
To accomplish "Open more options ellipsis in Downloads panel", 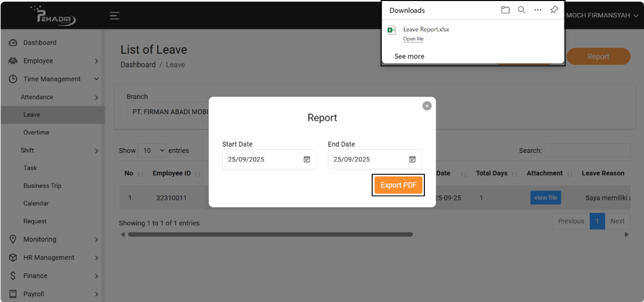I will [x=538, y=10].
